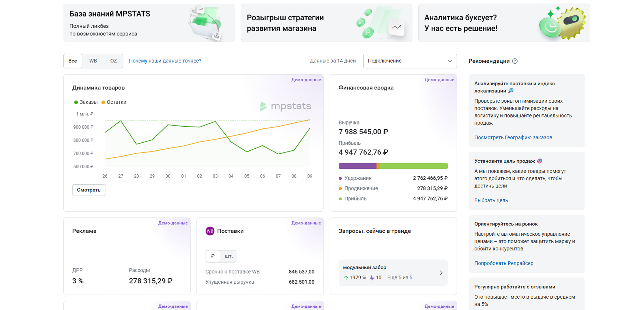The height and width of the screenshot is (310, 644).
Task: Click the Упущенная выручка value 682 501,00
Action: [302, 282]
